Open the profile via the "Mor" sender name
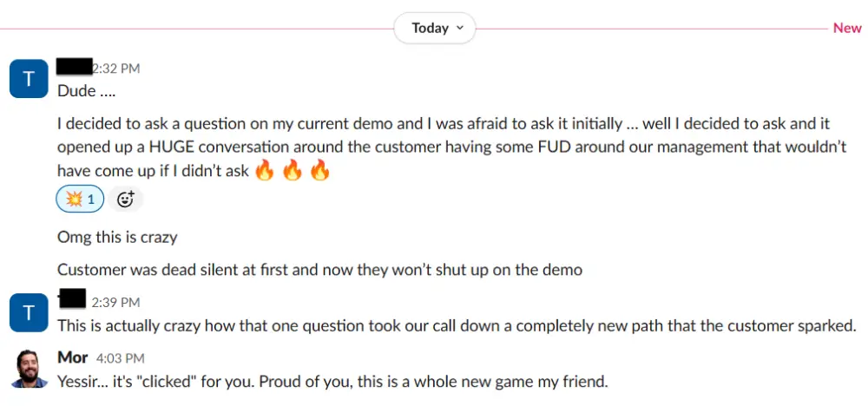 (73, 357)
